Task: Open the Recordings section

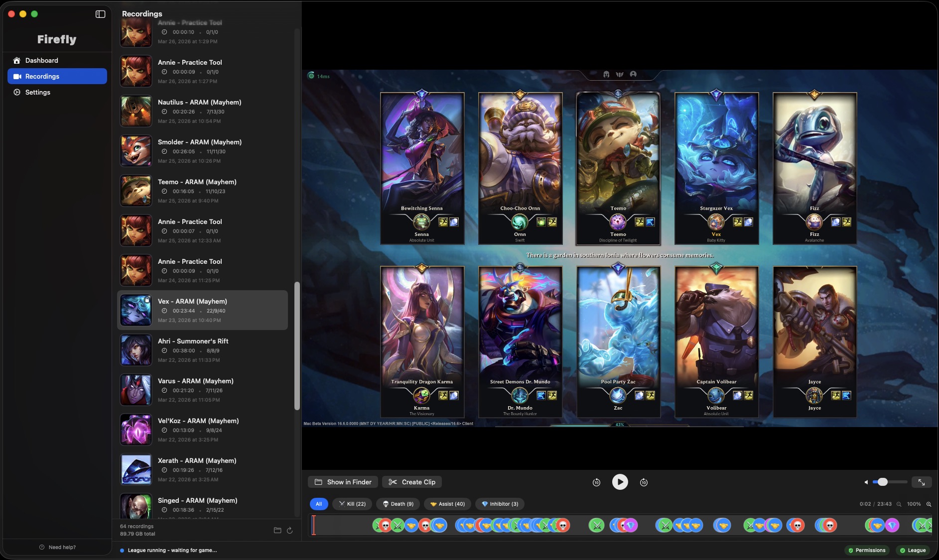Action: tap(57, 76)
